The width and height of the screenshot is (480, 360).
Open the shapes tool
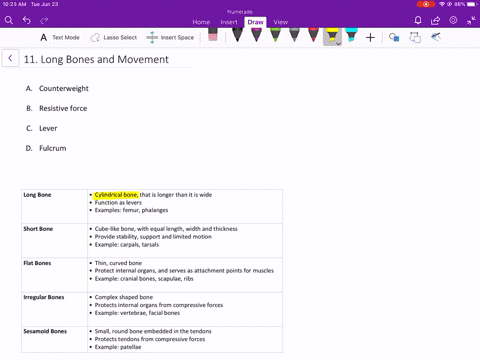(394, 37)
